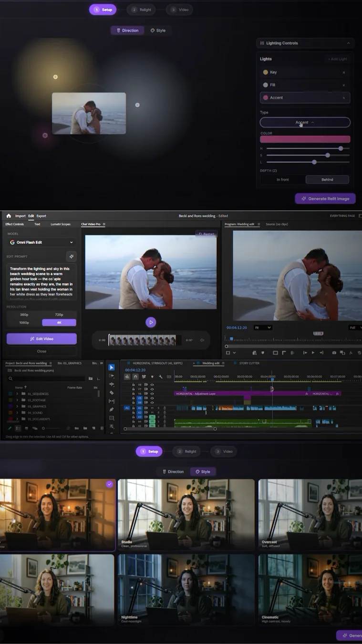Switch to Lumetri Scopes tab
The height and width of the screenshot is (644, 362).
(x=60, y=224)
